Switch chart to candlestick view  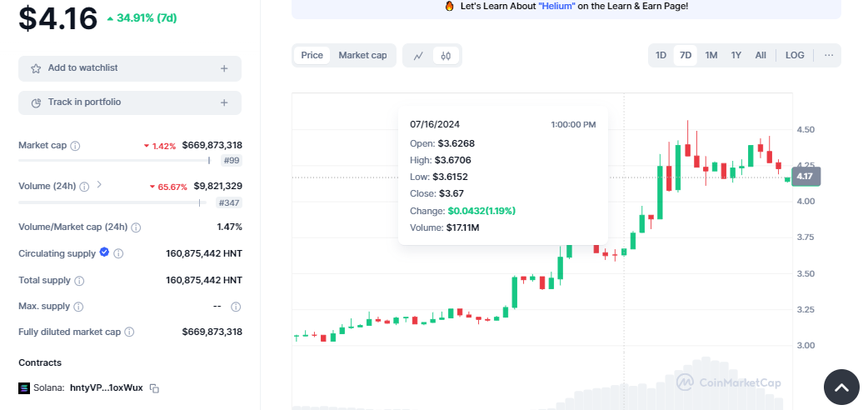pos(446,55)
